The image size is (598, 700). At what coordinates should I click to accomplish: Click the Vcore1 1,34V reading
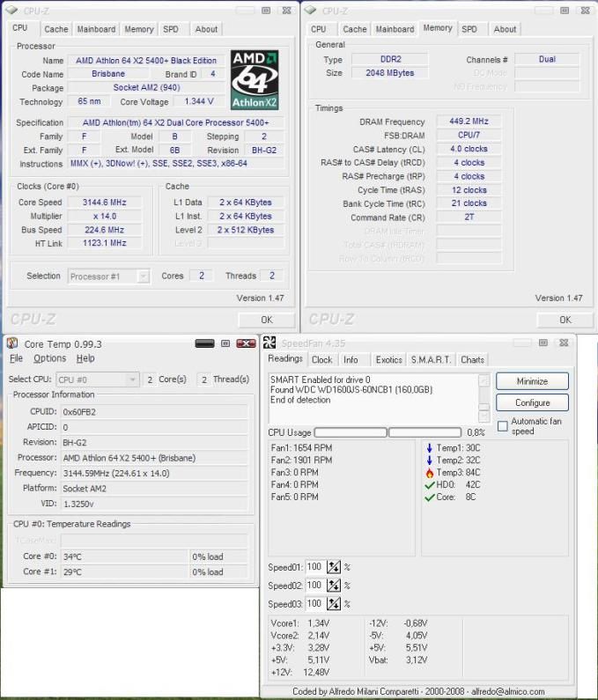(x=300, y=623)
